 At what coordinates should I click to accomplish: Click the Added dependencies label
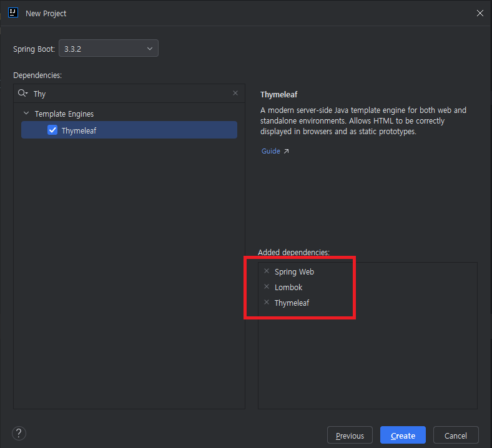coord(293,252)
